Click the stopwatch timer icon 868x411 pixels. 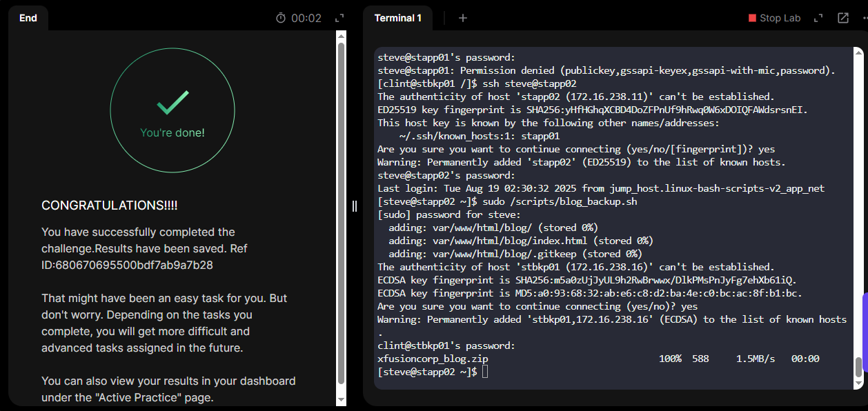tap(281, 18)
